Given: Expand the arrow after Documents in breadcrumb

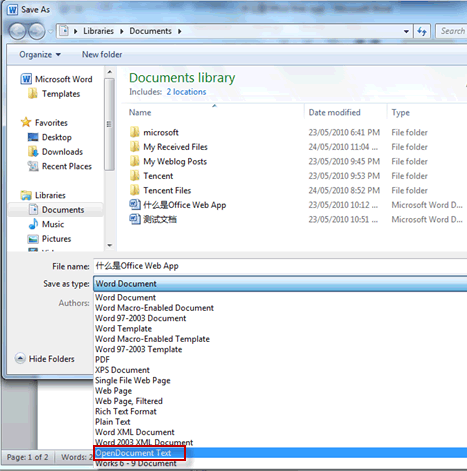Looking at the screenshot, I should (x=180, y=31).
